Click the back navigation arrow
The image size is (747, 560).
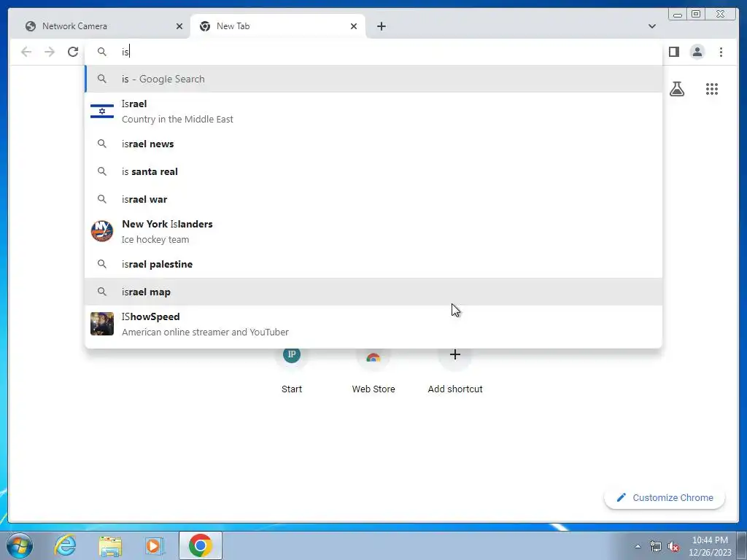(26, 52)
